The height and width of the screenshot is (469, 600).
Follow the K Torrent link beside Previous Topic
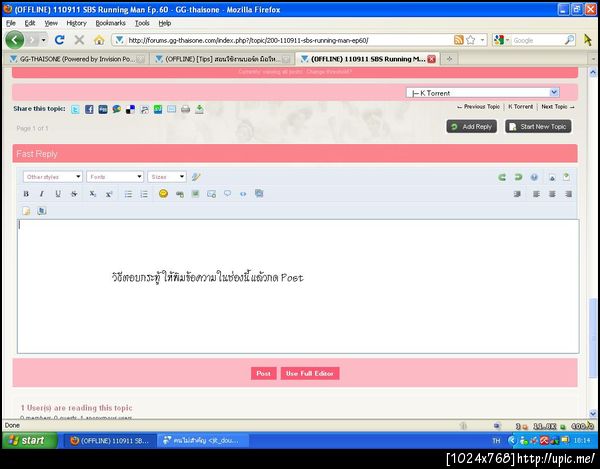[520, 107]
